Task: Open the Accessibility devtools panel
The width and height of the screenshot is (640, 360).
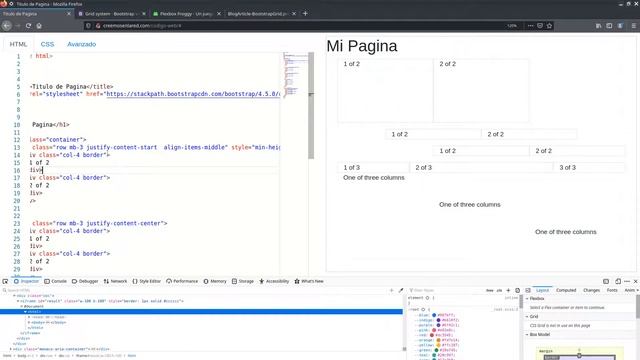Action: (274, 281)
